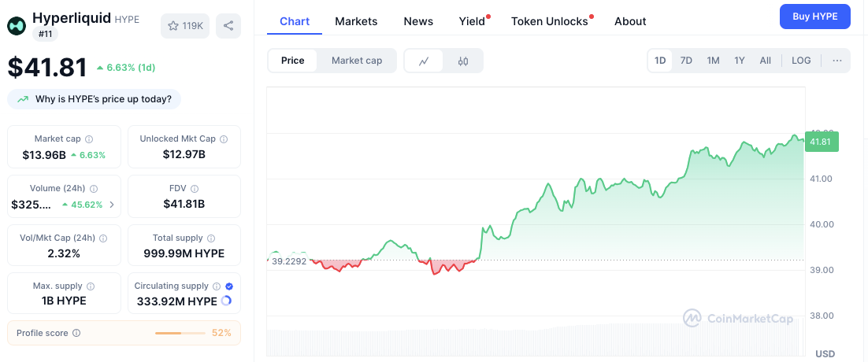The height and width of the screenshot is (362, 868).
Task: Set chart range to 7D
Action: pyautogui.click(x=686, y=61)
